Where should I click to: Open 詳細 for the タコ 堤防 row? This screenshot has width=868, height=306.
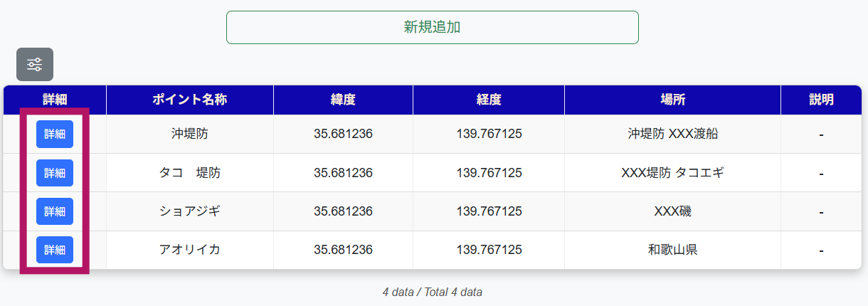pos(55,173)
